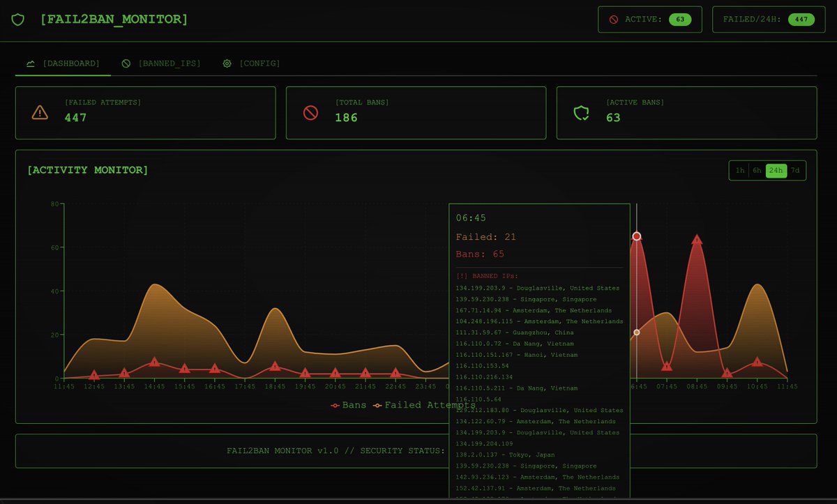Open the TOTAL BANS 186 card
The image size is (837, 504).
(x=416, y=113)
